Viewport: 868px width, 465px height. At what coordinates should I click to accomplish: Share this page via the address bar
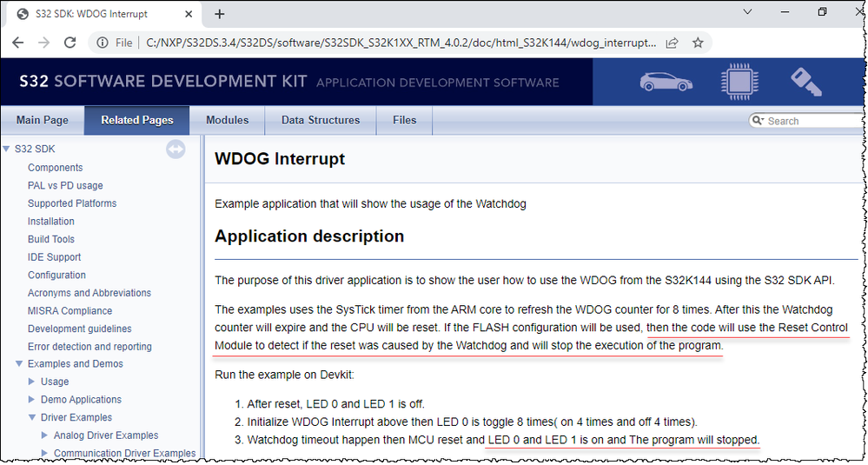tap(672, 43)
